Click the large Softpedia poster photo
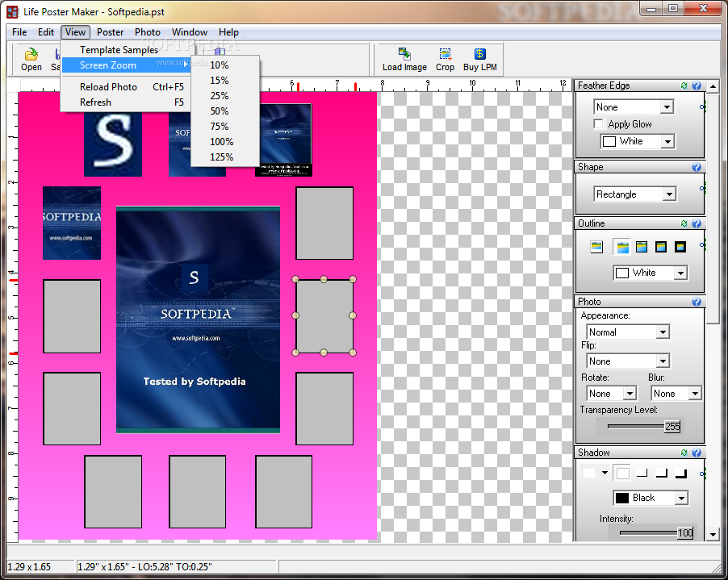The height and width of the screenshot is (580, 728). tap(199, 319)
